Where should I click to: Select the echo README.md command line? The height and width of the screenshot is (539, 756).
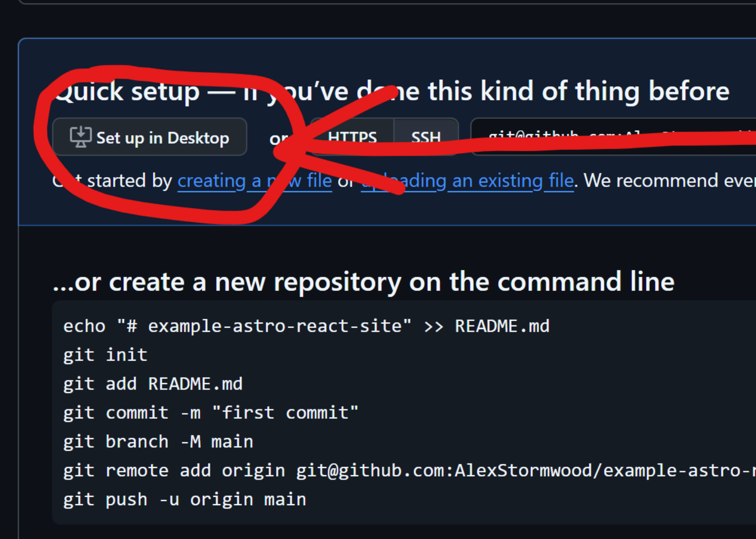[305, 325]
